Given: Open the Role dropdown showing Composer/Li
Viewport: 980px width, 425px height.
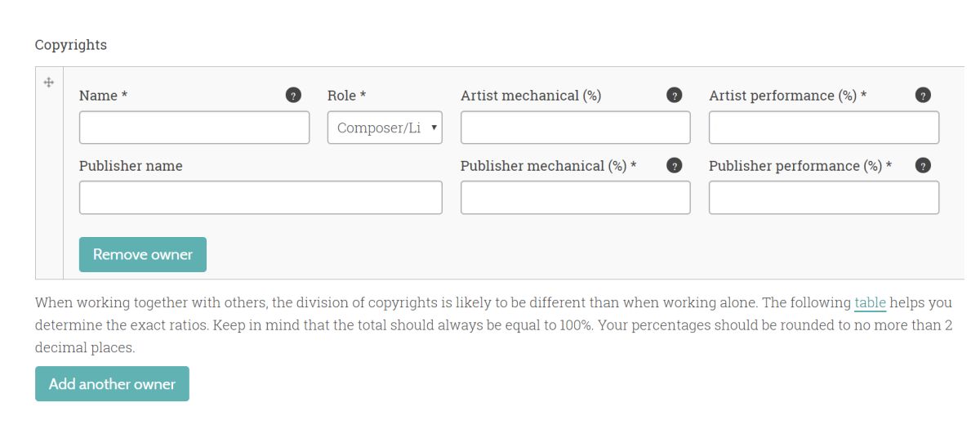Looking at the screenshot, I should coord(385,127).
